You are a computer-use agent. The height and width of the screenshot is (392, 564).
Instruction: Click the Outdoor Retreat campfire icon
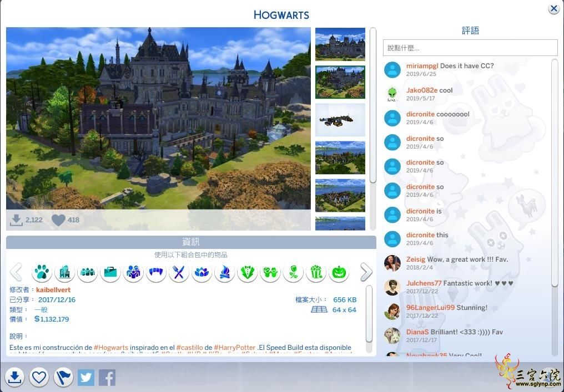pyautogui.click(x=224, y=272)
